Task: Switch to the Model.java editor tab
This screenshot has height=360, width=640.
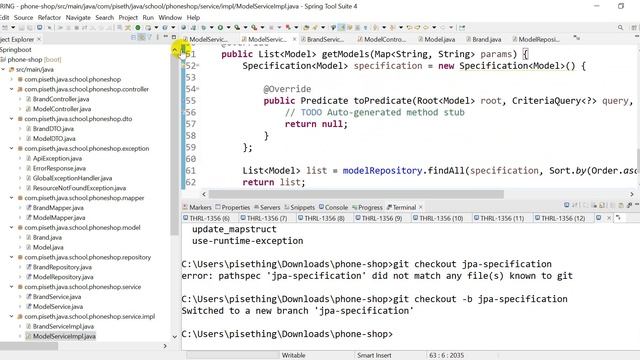Action: point(436,39)
